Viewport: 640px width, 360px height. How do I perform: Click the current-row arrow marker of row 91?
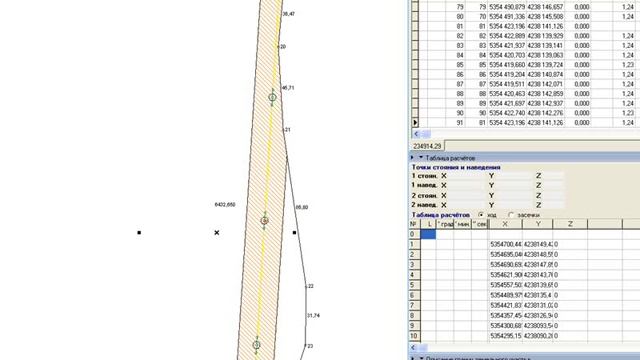click(415, 122)
